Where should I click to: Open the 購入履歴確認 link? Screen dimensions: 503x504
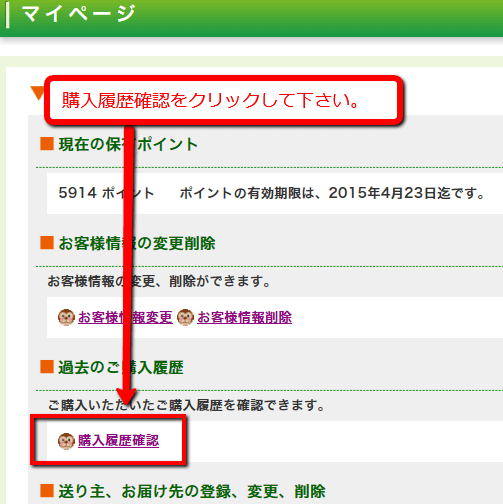coord(118,441)
